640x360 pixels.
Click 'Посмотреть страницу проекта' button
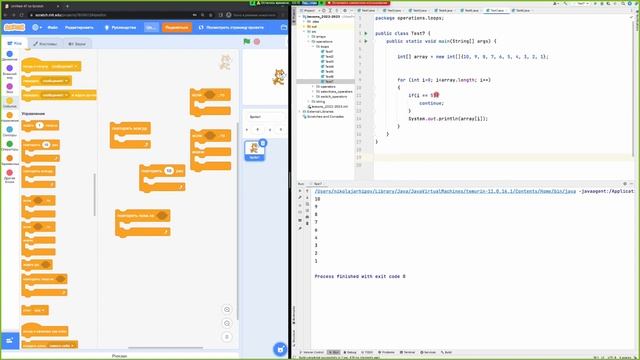pyautogui.click(x=231, y=27)
